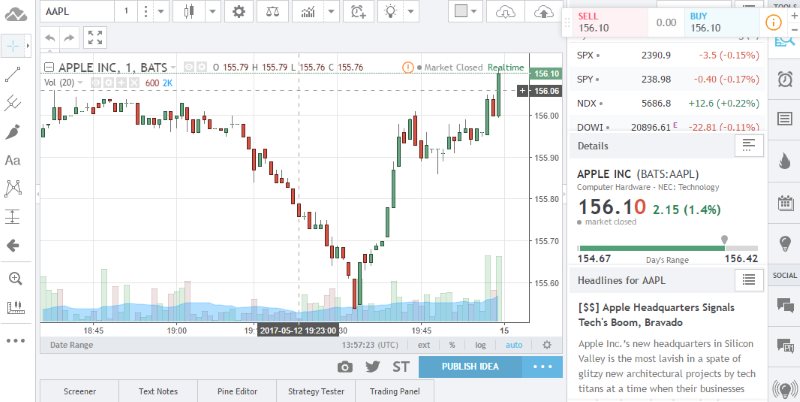The height and width of the screenshot is (402, 800).
Task: Collapse the APPLE INC legend with minus box
Action: [x=48, y=68]
